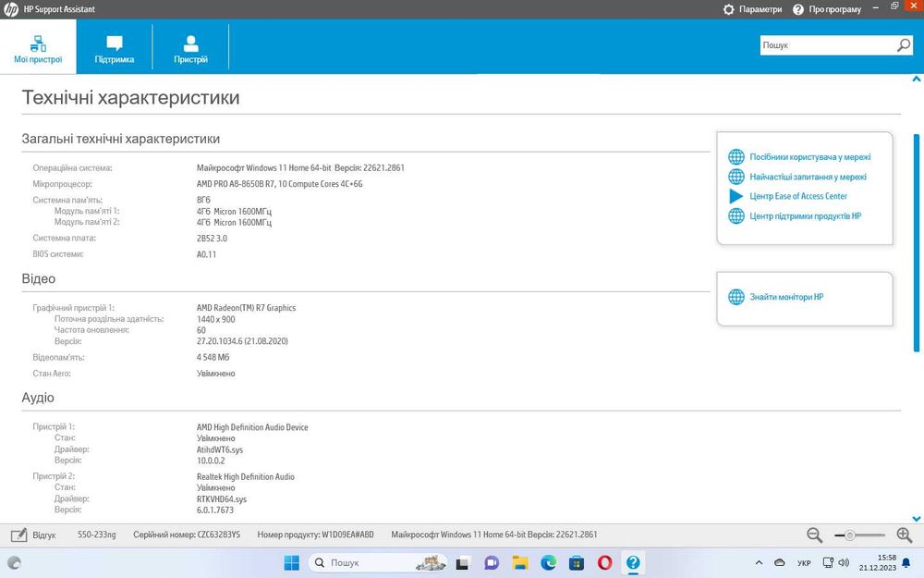Click the zoom level slider handle
The height and width of the screenshot is (578, 924).
click(849, 535)
